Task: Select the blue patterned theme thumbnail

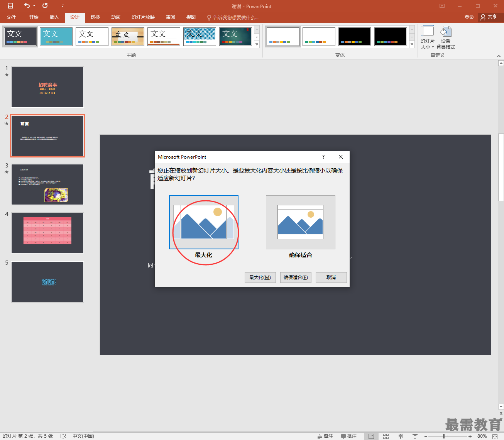Action: (200, 37)
